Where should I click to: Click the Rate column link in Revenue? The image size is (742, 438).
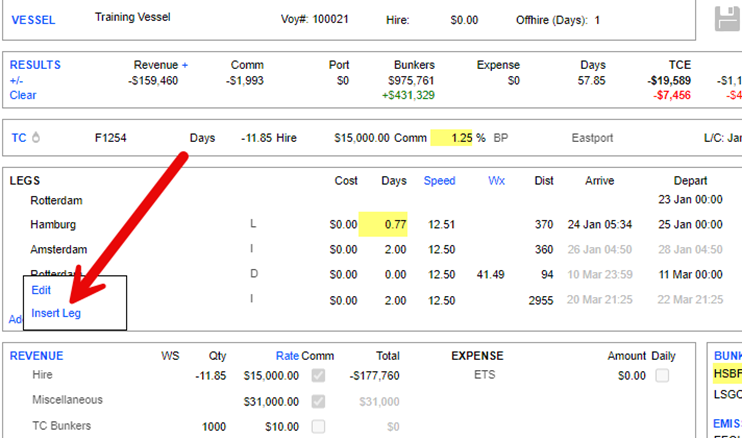tap(287, 355)
